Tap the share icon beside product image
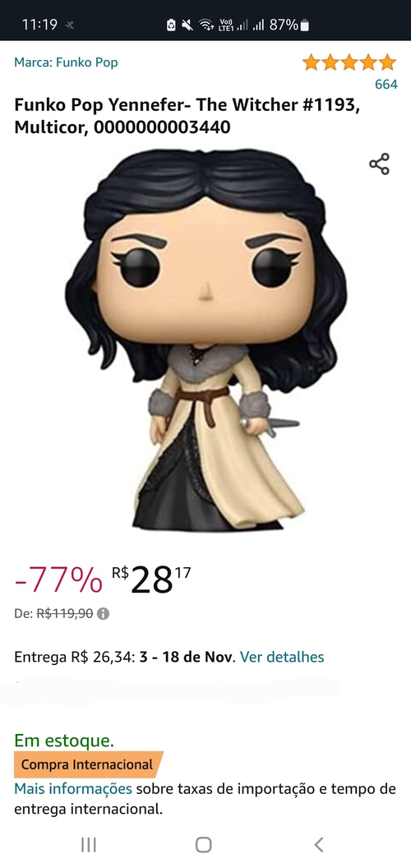 click(x=380, y=164)
